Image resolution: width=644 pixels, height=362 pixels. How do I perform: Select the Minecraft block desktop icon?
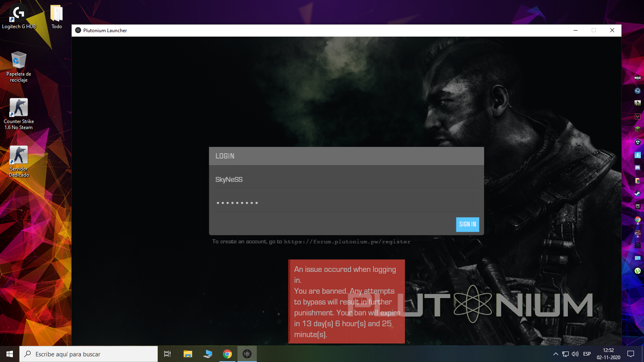pyautogui.click(x=638, y=129)
